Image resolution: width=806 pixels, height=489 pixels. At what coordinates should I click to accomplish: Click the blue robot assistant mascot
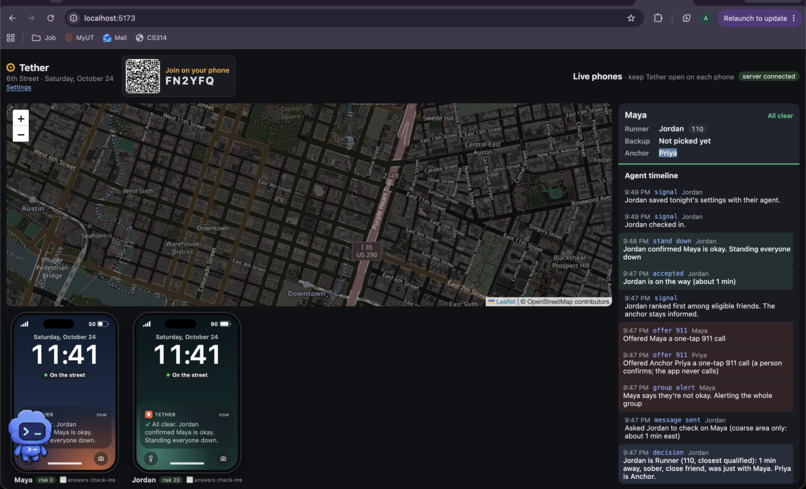click(x=30, y=435)
